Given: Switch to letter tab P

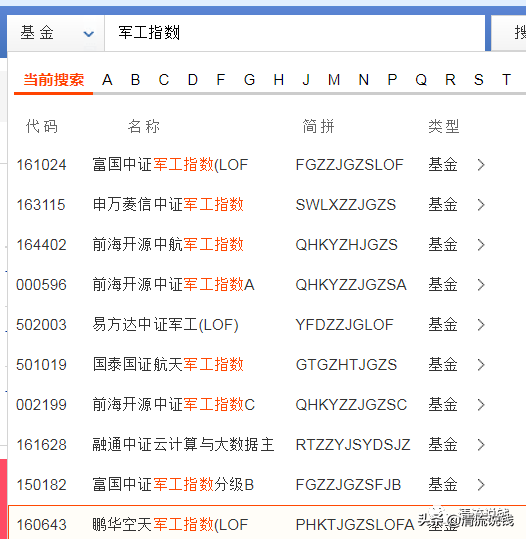Looking at the screenshot, I should pyautogui.click(x=392, y=80).
